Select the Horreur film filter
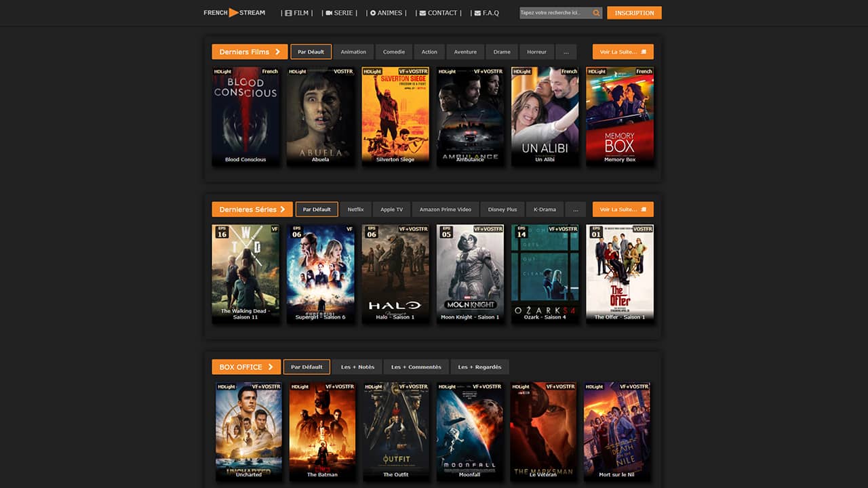The image size is (868, 488). tap(536, 52)
